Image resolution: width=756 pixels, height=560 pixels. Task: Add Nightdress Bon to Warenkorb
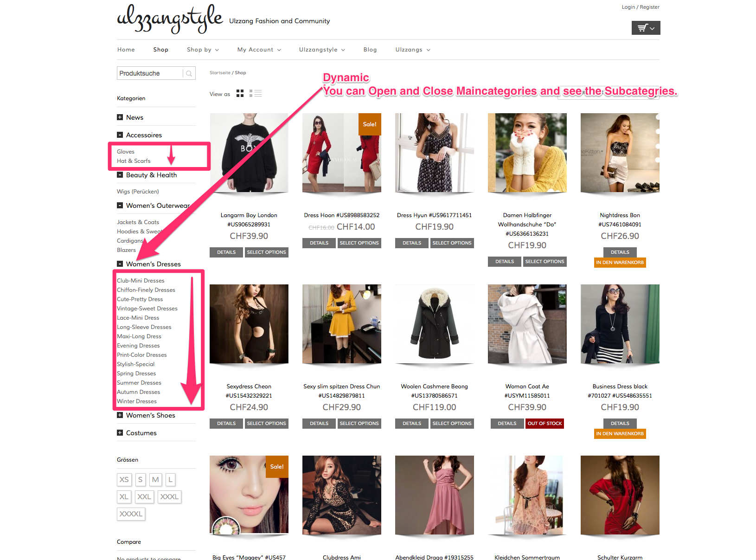pyautogui.click(x=620, y=263)
